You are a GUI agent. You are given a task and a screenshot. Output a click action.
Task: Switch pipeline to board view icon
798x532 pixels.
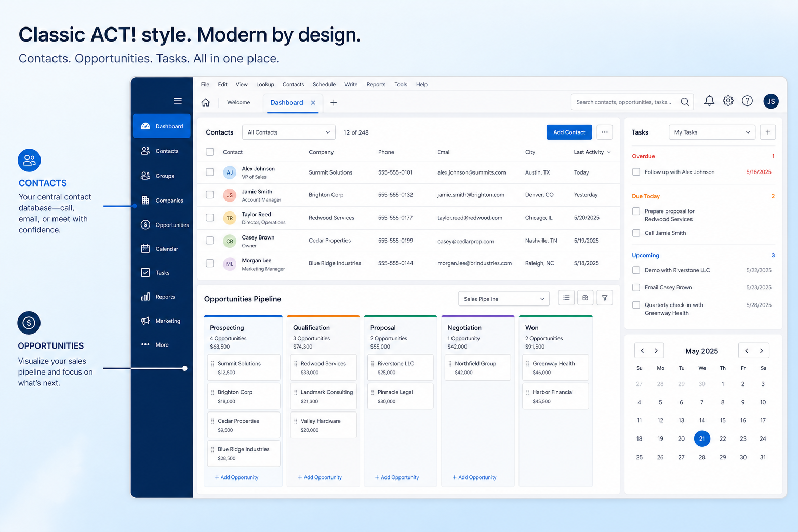[x=586, y=298]
